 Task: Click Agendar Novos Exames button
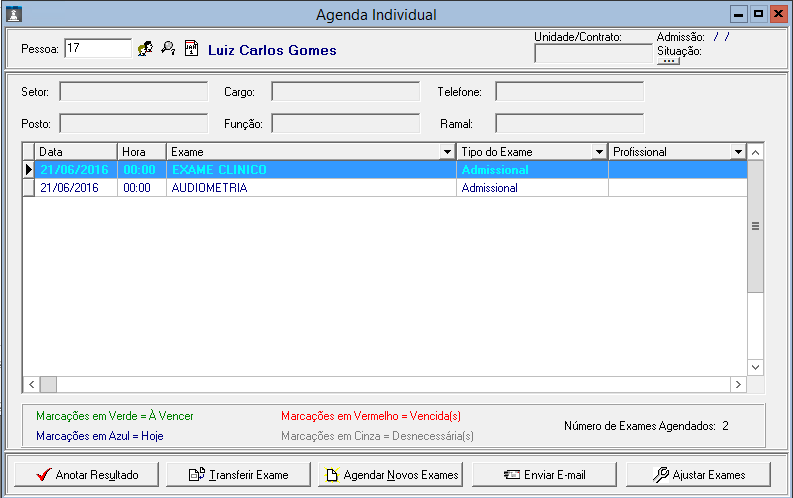tap(389, 474)
